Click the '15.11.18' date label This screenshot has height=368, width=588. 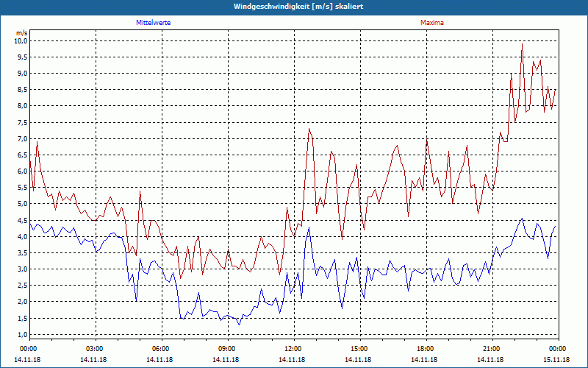click(x=556, y=360)
